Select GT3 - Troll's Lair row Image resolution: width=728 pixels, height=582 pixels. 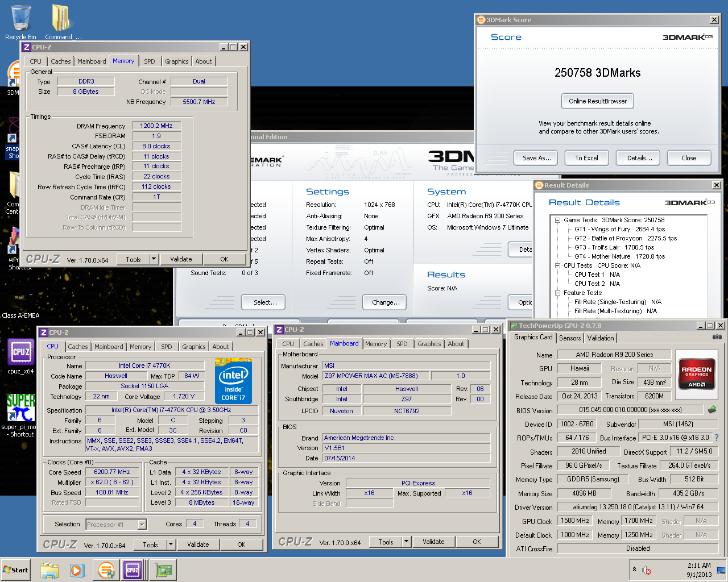tap(614, 247)
